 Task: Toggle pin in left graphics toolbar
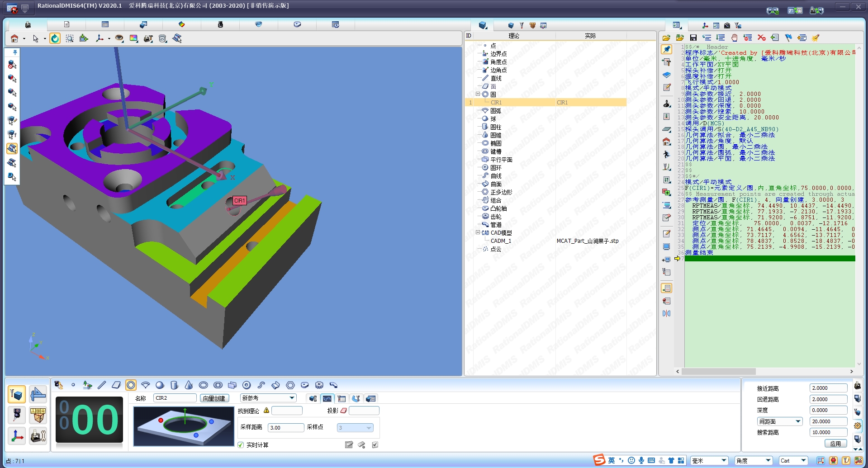pos(15,52)
